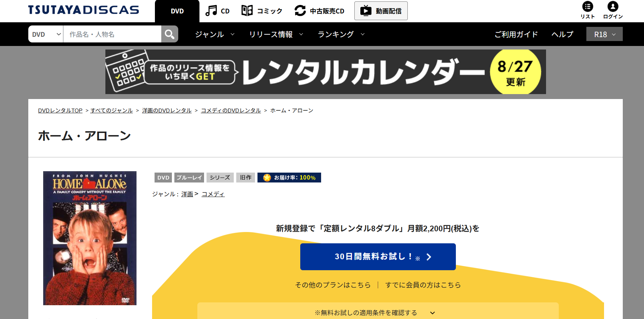Click the calendar icon on the rental banner
The image size is (644, 319).
127,71
